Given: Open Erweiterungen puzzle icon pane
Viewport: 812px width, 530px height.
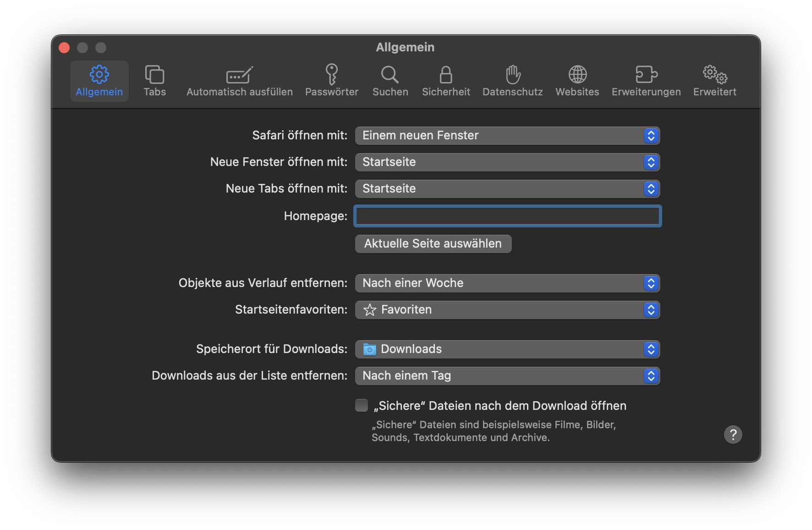Looking at the screenshot, I should [646, 81].
